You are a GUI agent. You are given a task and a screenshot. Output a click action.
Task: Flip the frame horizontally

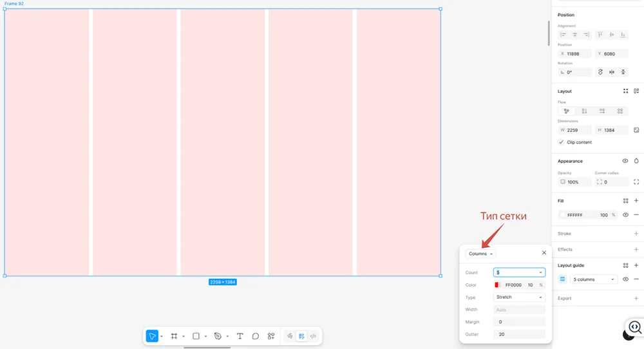pos(612,72)
